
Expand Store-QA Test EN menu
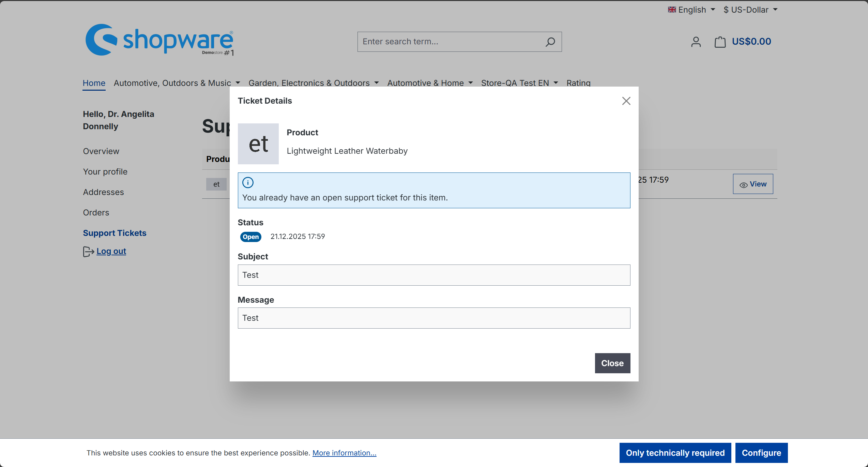coord(519,83)
